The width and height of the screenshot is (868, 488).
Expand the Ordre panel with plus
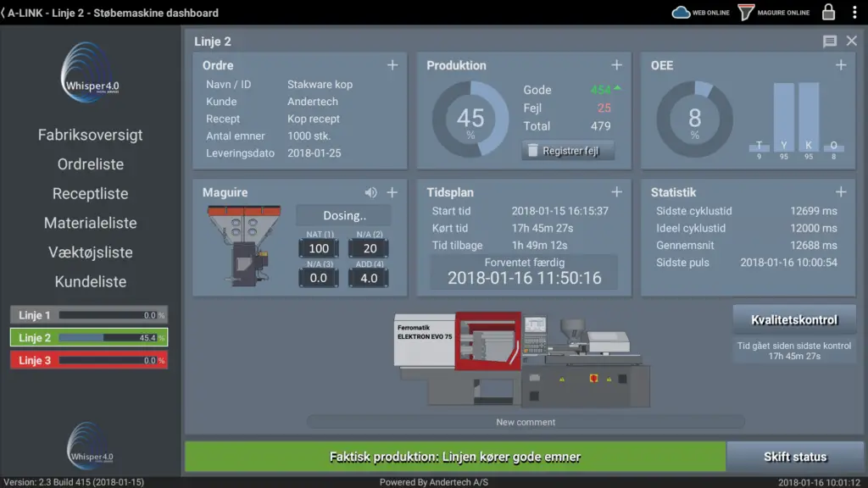392,65
